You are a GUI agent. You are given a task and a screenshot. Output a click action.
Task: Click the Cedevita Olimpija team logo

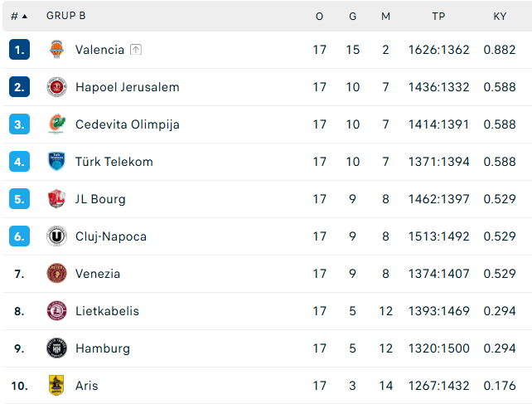coord(56,124)
